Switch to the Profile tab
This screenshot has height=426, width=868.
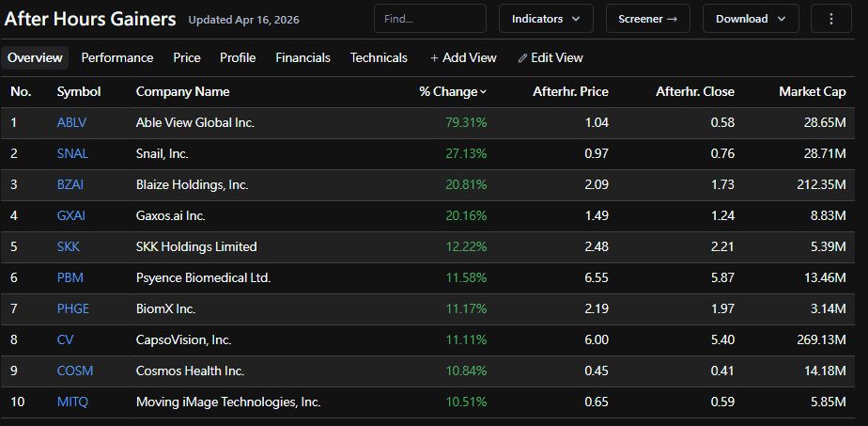point(238,57)
